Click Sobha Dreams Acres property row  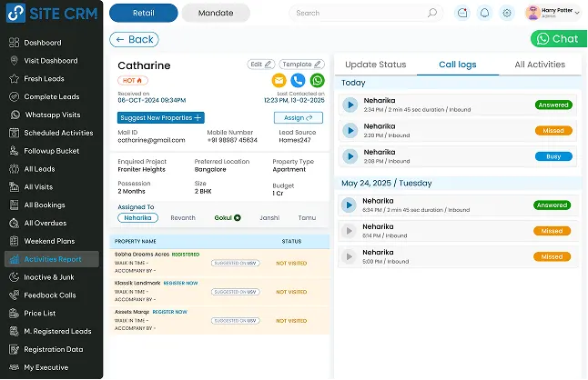pos(219,264)
